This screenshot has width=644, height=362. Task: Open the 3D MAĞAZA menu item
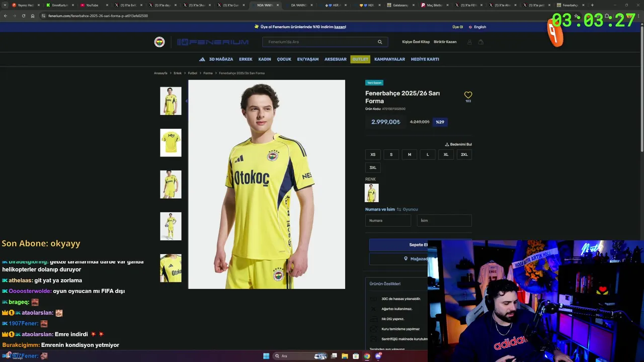pyautogui.click(x=221, y=59)
